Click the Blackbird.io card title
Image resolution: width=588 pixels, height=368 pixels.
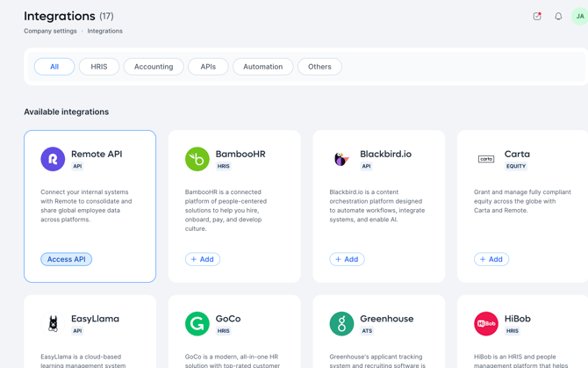pyautogui.click(x=385, y=154)
